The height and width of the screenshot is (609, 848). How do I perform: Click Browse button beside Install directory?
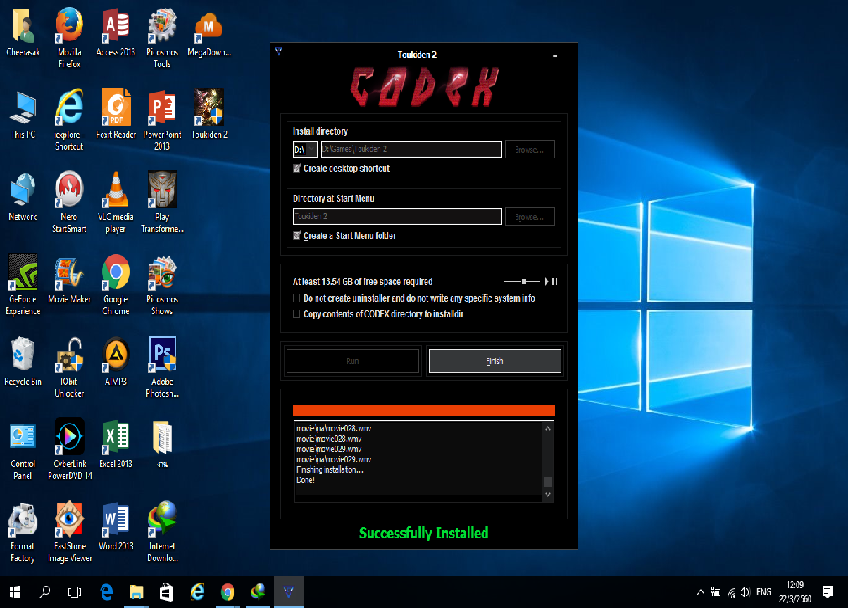pos(529,149)
